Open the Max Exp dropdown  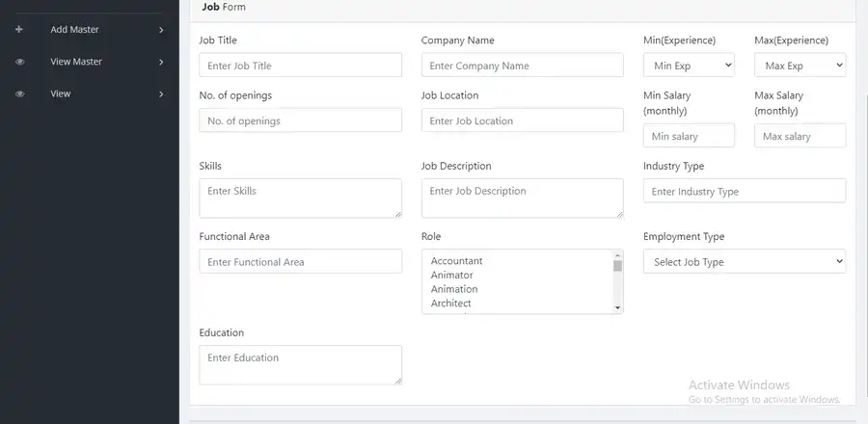point(800,66)
